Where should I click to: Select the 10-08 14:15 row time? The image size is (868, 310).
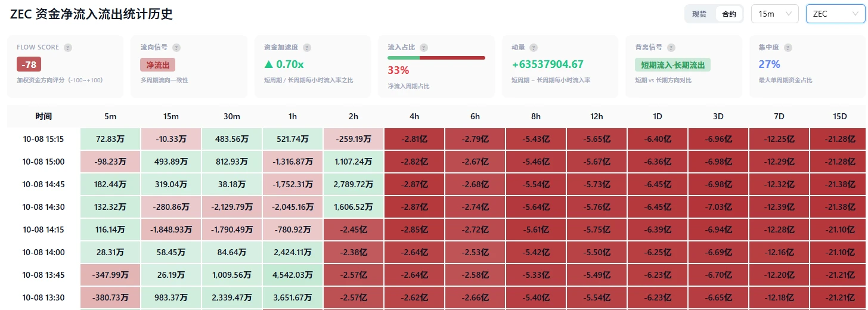click(x=44, y=230)
